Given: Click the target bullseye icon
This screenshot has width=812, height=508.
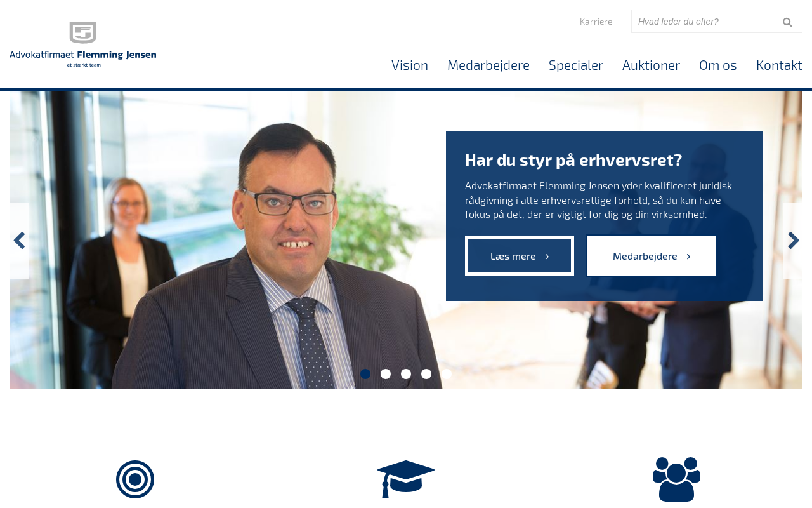Looking at the screenshot, I should coord(135,479).
